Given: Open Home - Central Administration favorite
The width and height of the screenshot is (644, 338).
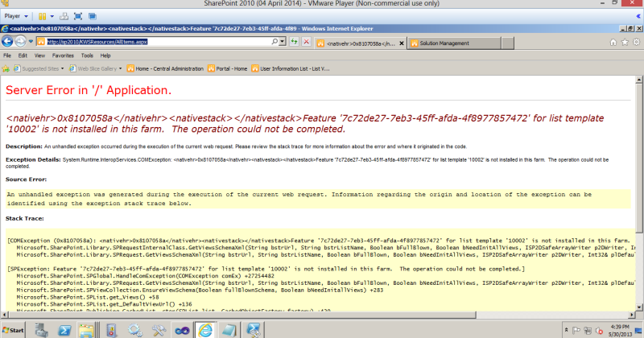Looking at the screenshot, I should [165, 68].
